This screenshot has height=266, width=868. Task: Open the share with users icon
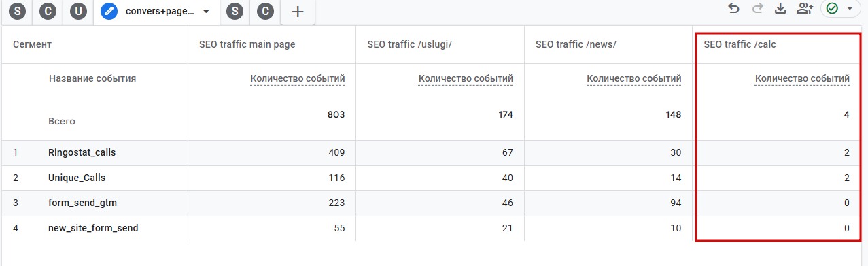(805, 8)
